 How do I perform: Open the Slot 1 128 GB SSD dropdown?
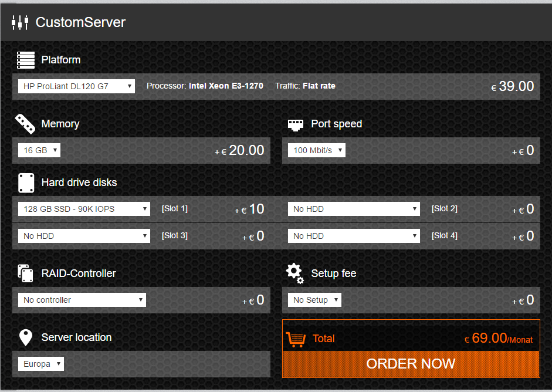(x=84, y=209)
